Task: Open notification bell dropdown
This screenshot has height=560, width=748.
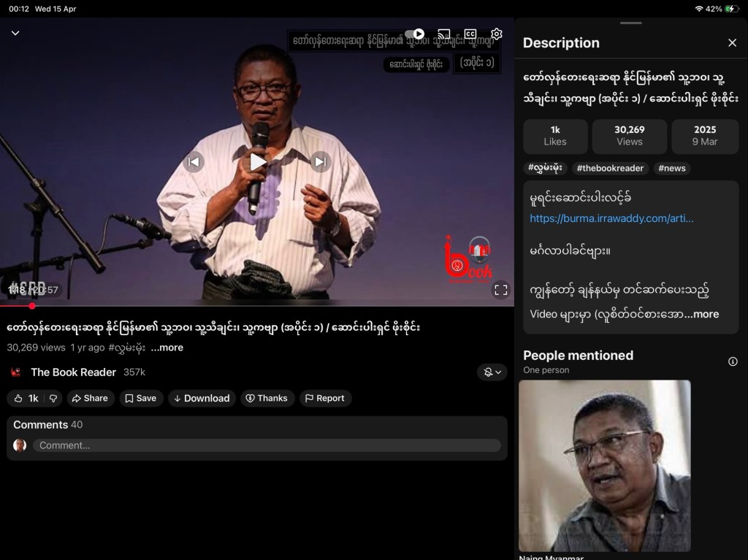Action: [492, 372]
